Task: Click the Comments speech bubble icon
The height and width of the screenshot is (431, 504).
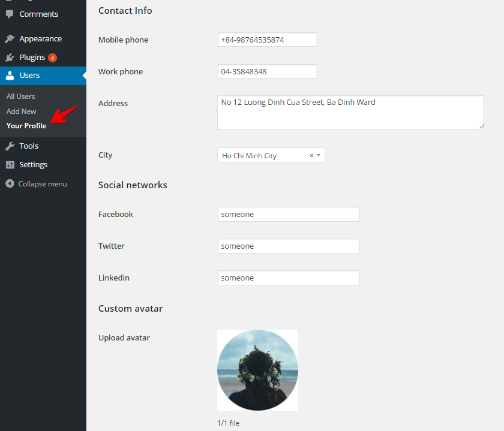Action: 10,14
